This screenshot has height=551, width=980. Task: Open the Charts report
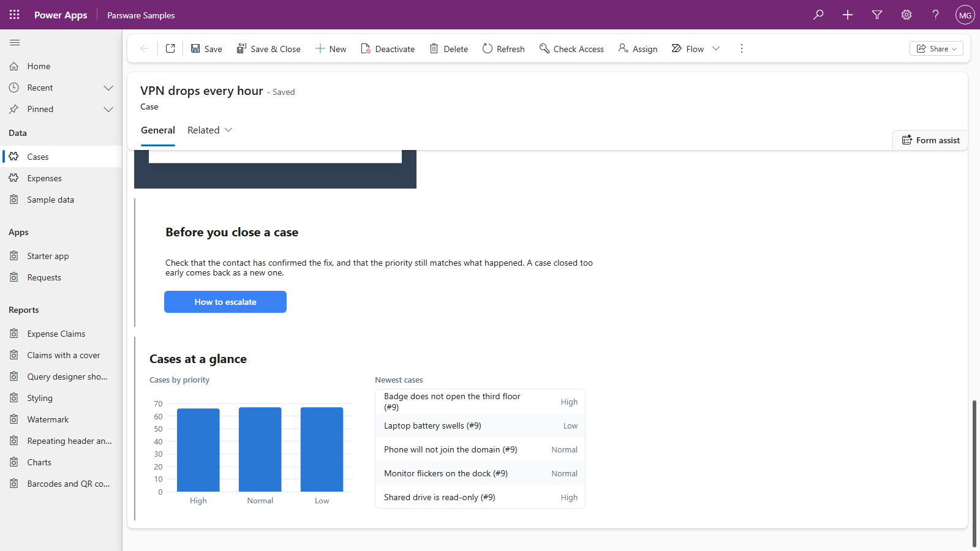coord(61,462)
